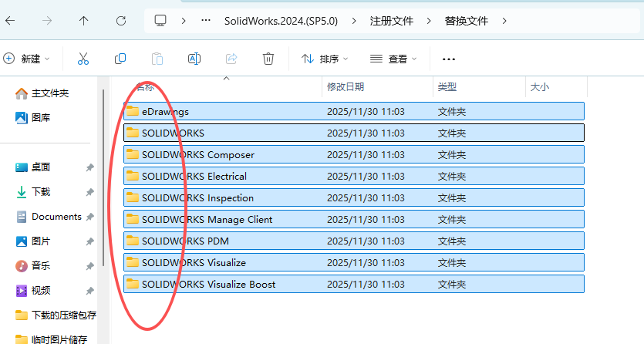Screen dimensions: 644x344
Task: Expand chevron after SolidWorks.2024.(SP5.0)
Action: 354,21
